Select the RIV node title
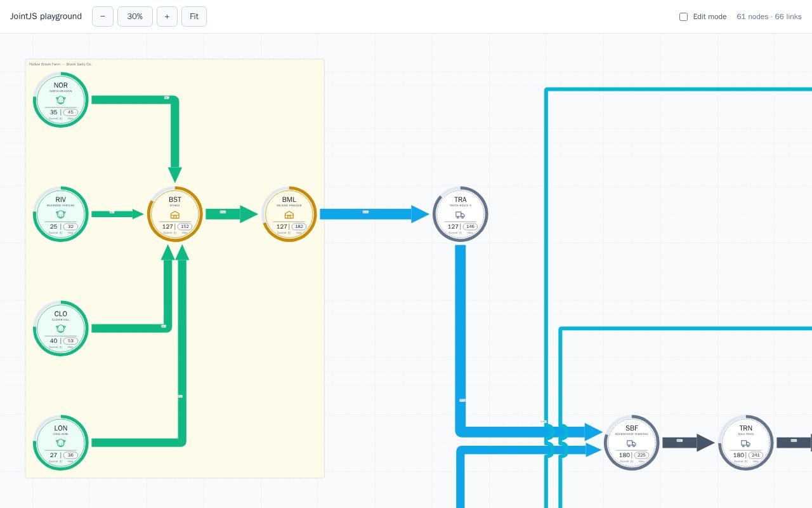 pyautogui.click(x=61, y=199)
